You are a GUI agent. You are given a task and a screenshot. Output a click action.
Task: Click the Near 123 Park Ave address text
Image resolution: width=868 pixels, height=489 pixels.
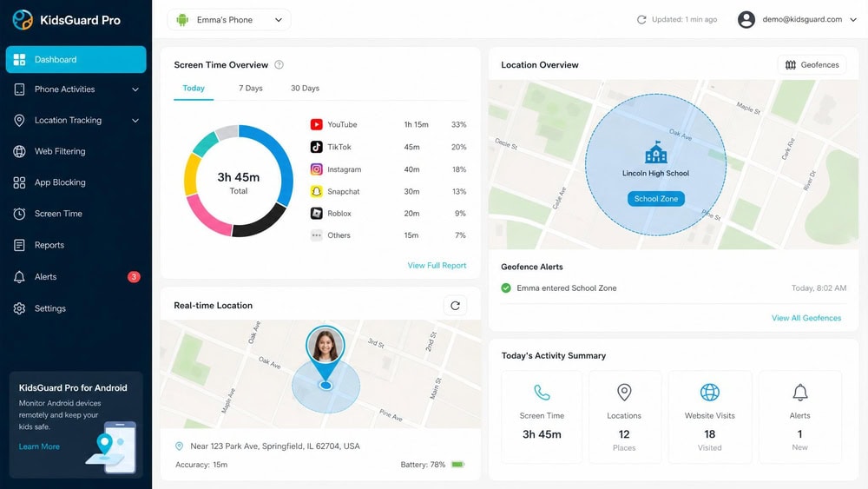(275, 446)
